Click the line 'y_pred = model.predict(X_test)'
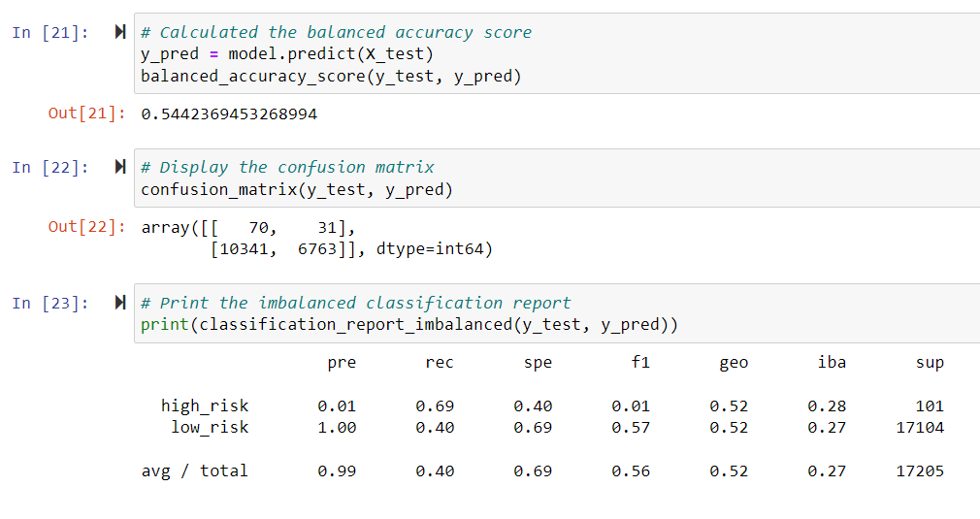The height and width of the screenshot is (519, 980). [x=287, y=54]
